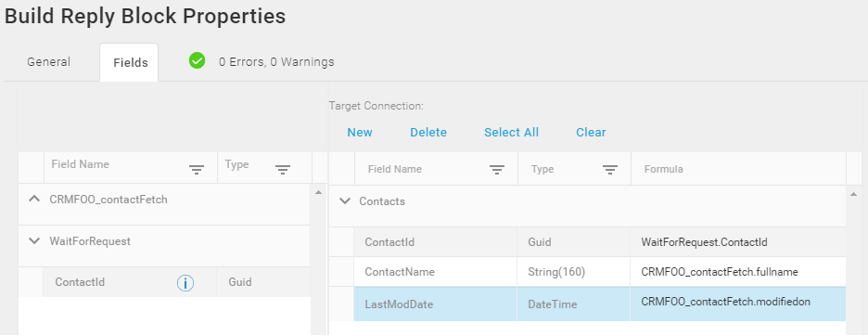Click the right panel scroll-up arrow
Viewport: 868px width, 336px height.
(853, 194)
